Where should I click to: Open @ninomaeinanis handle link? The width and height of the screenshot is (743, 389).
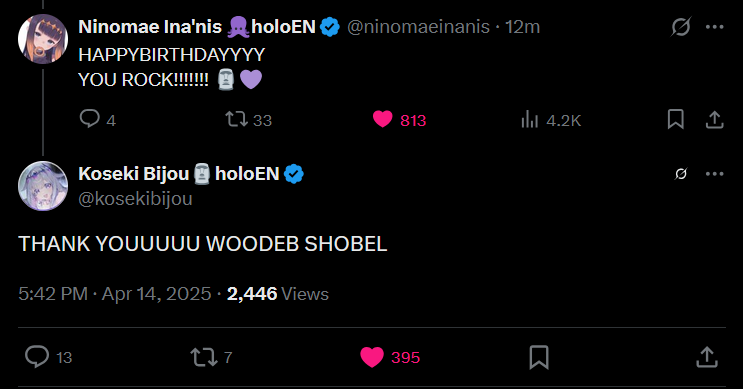(x=418, y=27)
